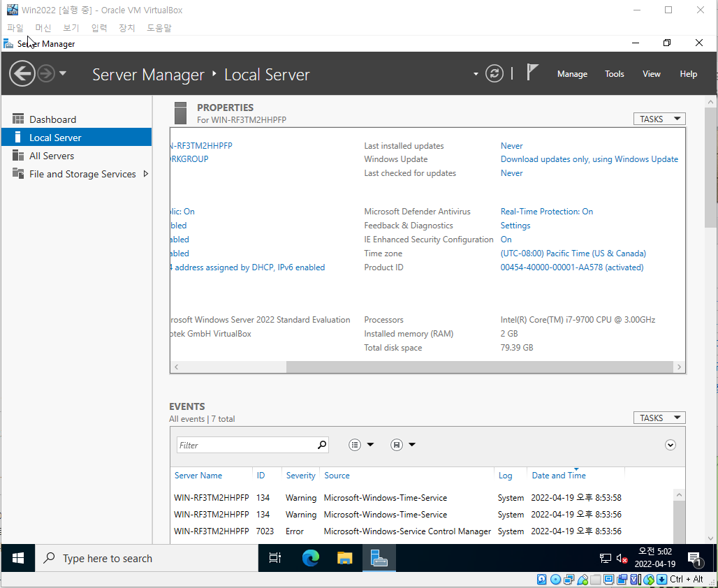This screenshot has height=588, width=718.
Task: Open File Explorer from taskbar
Action: pyautogui.click(x=344, y=558)
